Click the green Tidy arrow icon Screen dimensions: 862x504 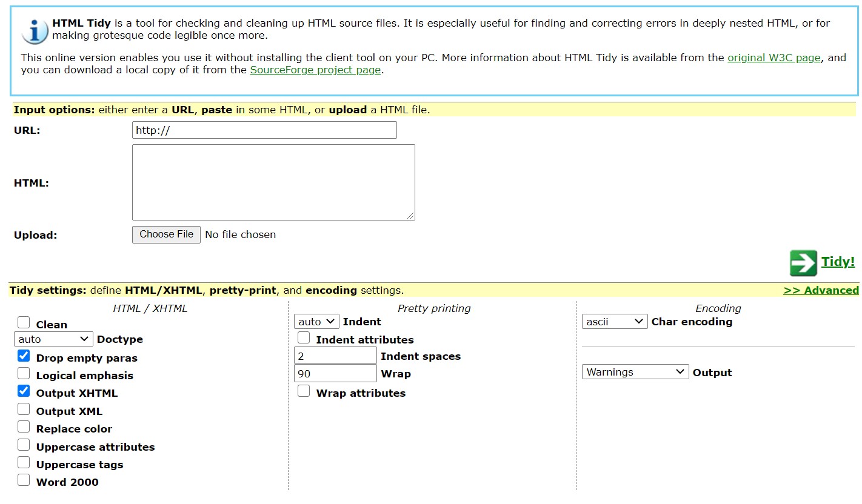coord(803,262)
